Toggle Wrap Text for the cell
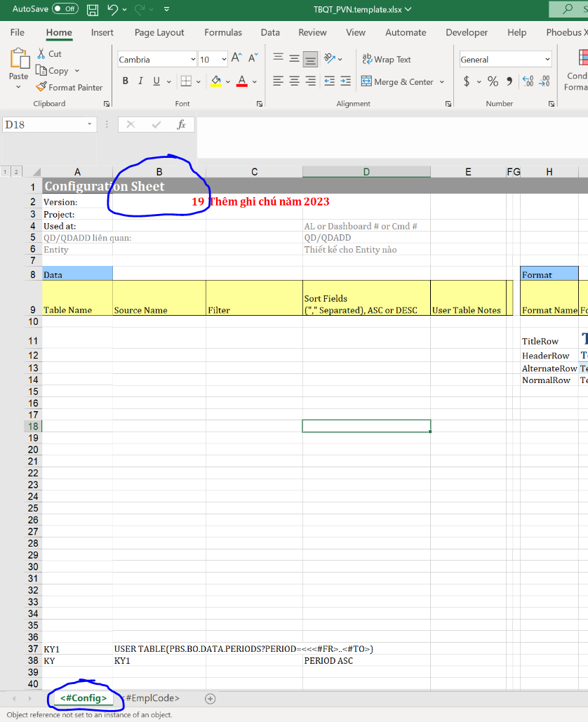 pyautogui.click(x=386, y=60)
